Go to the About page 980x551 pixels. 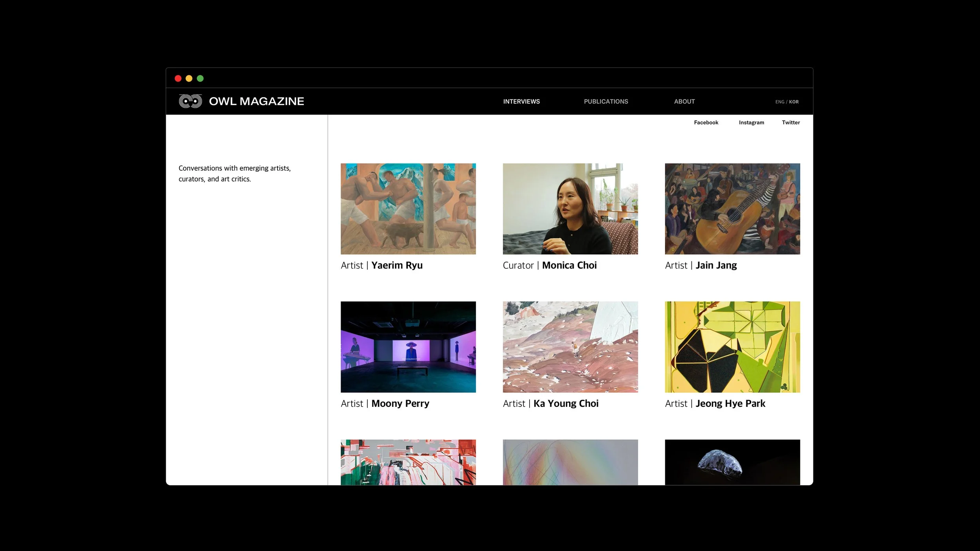[x=684, y=101]
